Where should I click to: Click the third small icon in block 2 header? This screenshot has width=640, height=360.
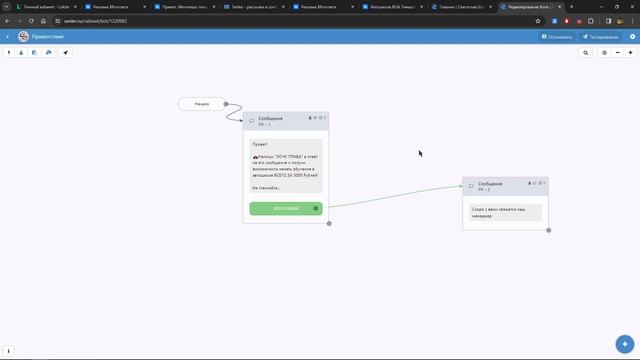[x=540, y=183]
